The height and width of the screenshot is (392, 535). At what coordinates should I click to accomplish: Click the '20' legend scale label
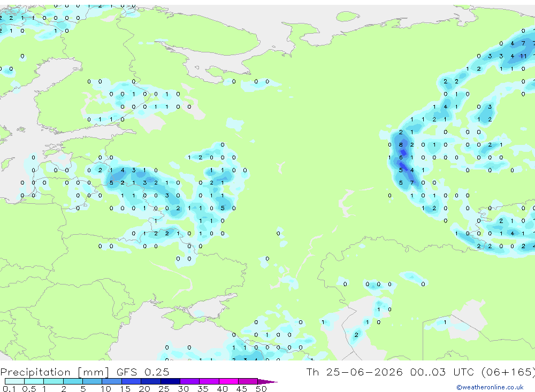point(144,389)
